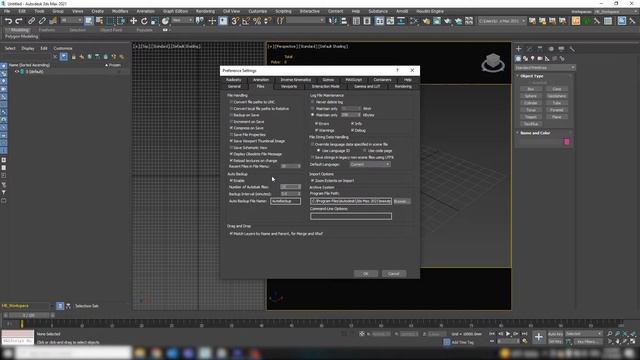Toggle Zoom Extents on Import checkbox

click(313, 180)
